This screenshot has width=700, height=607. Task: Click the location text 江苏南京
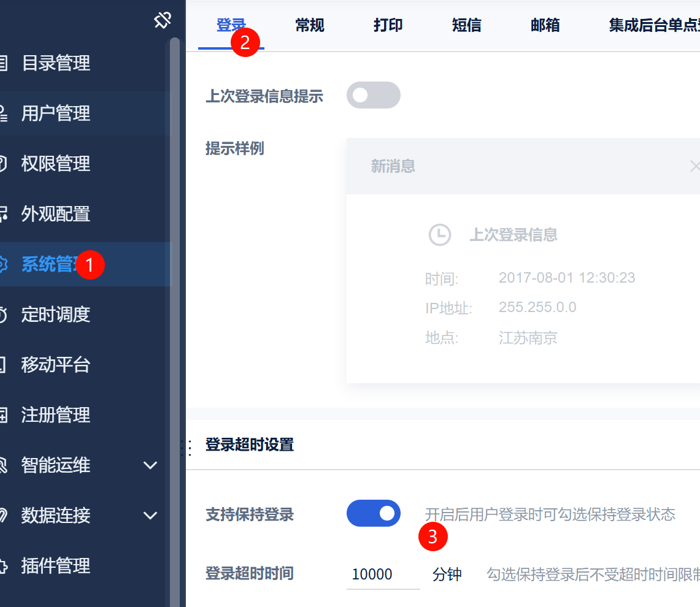(528, 338)
